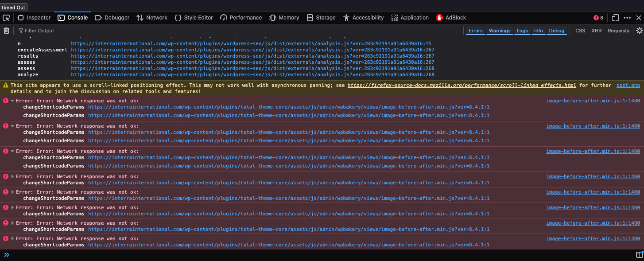Toggle the Errors filter

(475, 31)
